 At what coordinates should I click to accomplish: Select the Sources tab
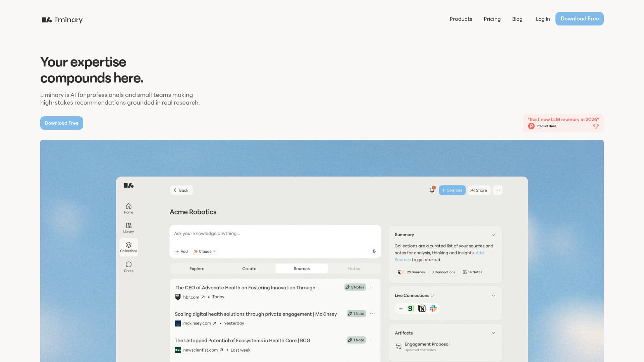point(302,268)
